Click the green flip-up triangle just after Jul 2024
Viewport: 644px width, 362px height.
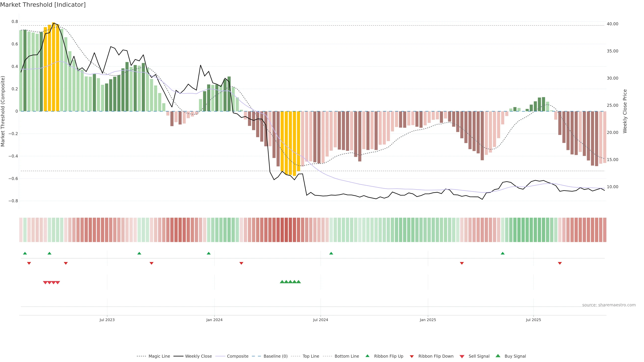click(331, 253)
